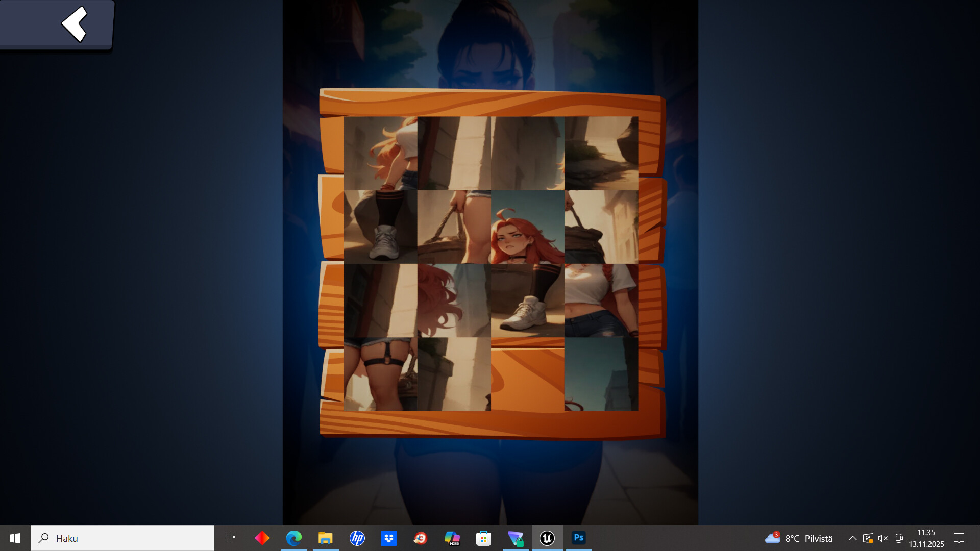Open Microsoft Edge browser

294,538
